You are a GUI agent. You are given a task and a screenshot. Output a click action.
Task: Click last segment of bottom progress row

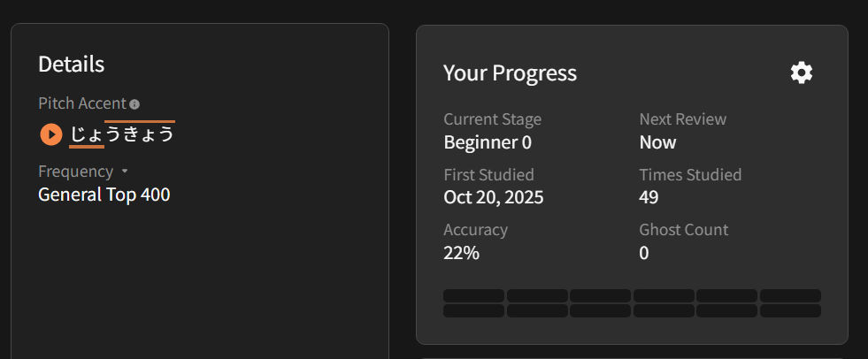(790, 311)
